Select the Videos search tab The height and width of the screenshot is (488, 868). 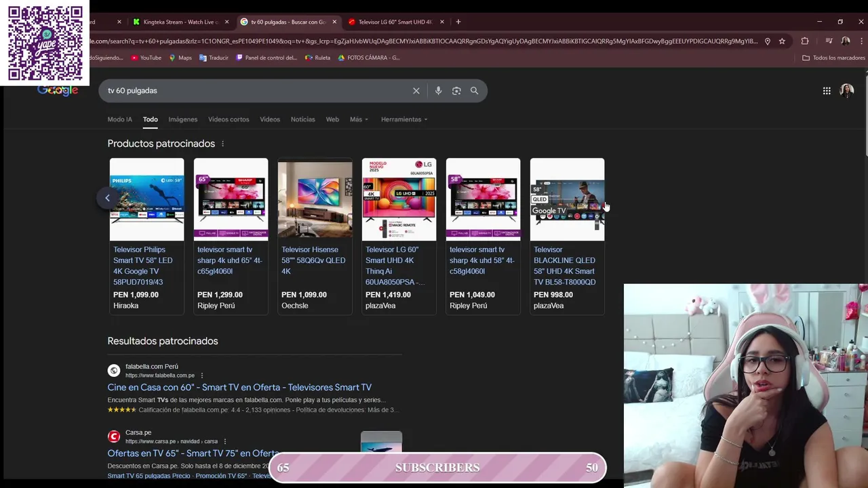coord(270,119)
